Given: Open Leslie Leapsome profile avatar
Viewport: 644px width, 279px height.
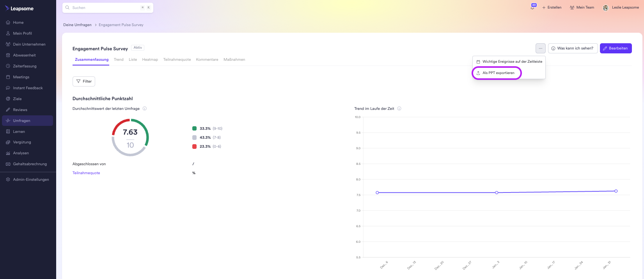Looking at the screenshot, I should click(605, 8).
